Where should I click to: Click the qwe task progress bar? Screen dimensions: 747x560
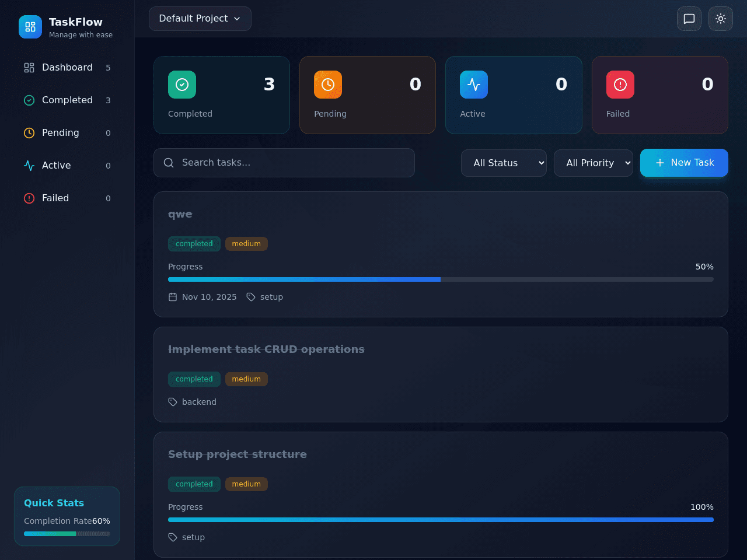(441, 279)
